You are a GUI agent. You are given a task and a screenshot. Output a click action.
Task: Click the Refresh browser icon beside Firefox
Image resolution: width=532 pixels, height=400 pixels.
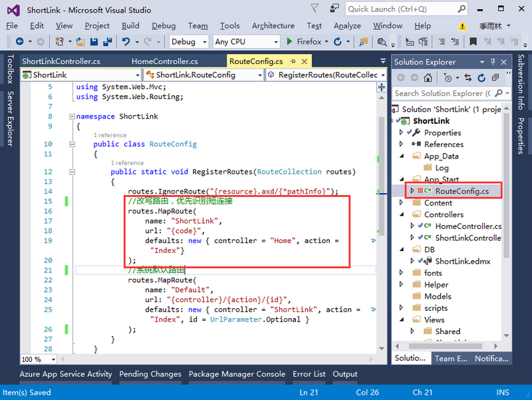pos(337,41)
